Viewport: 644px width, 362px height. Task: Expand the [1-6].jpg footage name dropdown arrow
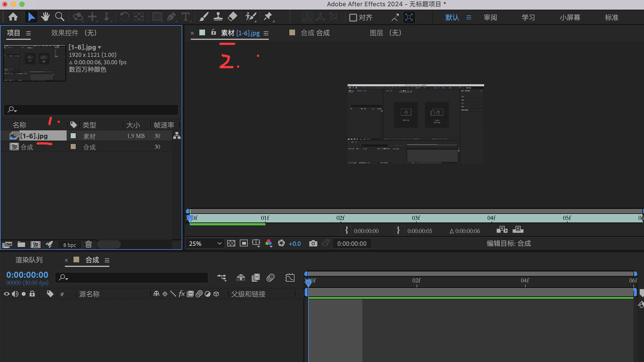click(99, 48)
